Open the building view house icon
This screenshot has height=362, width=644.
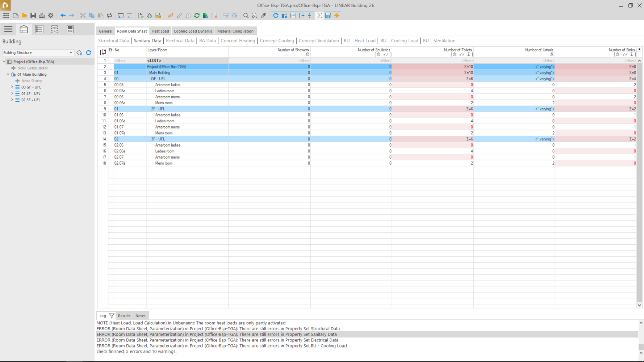(24, 29)
